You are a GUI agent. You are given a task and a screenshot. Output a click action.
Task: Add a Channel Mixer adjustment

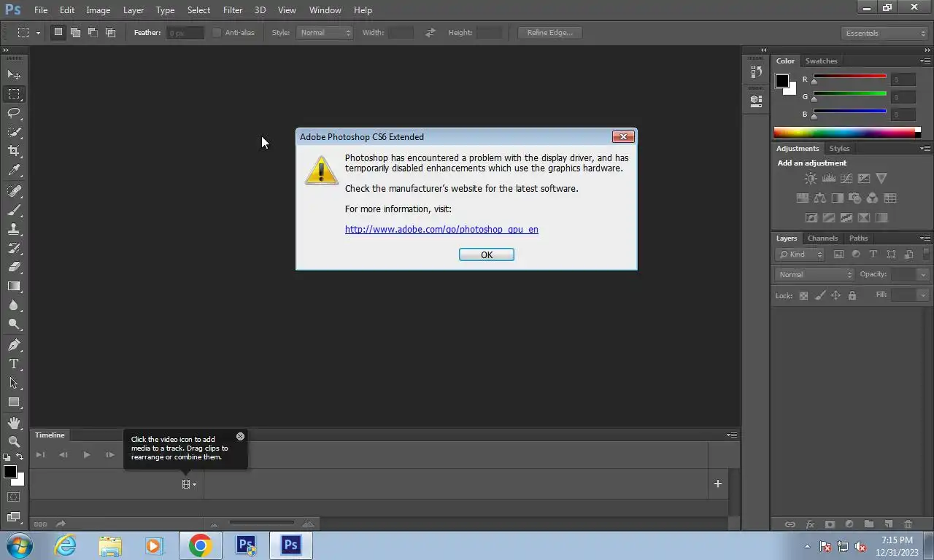coord(873,198)
